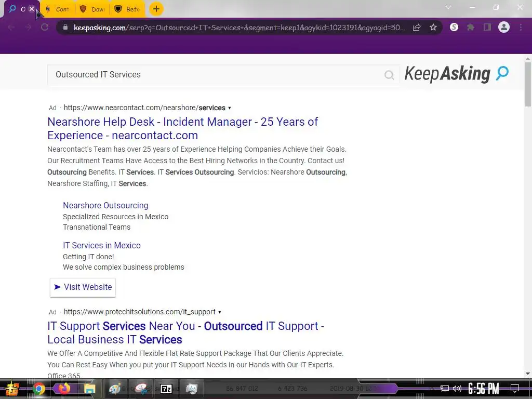This screenshot has width=532, height=399.
Task: Open a new tab with plus button
Action: click(156, 9)
